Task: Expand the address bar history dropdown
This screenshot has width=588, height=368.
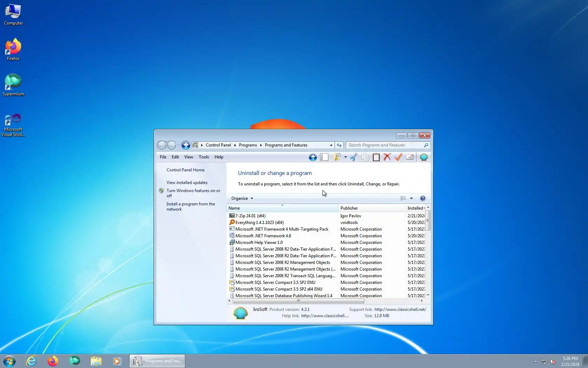Action: (331, 145)
